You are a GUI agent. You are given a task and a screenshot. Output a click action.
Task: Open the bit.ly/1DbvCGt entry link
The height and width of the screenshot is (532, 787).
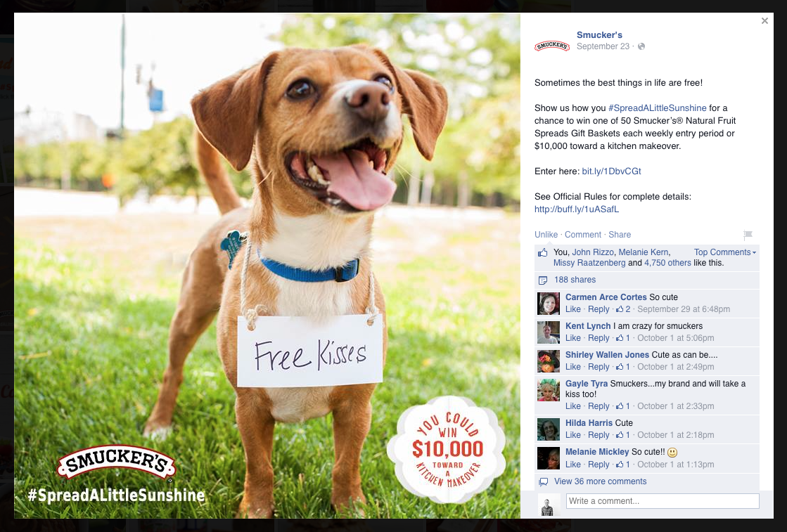[611, 171]
